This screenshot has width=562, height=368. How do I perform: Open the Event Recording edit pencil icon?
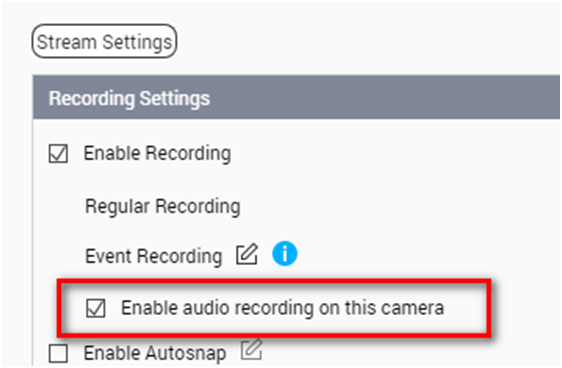[247, 254]
